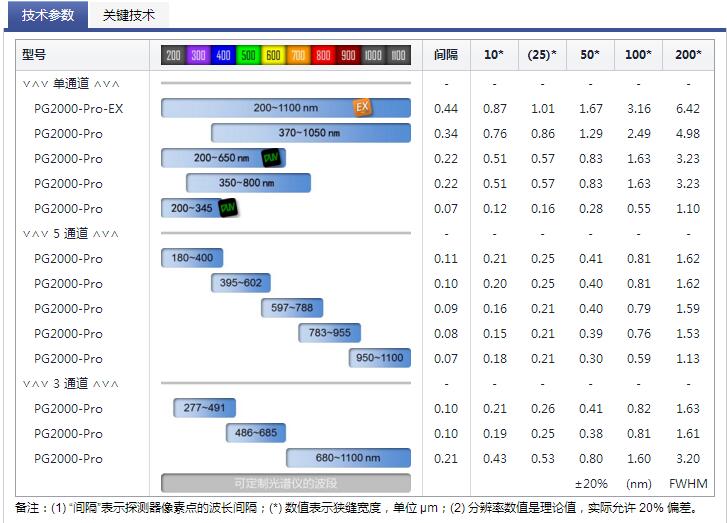Click the orange EX badge icon
Image resolution: width=727 pixels, height=523 pixels.
(362, 107)
